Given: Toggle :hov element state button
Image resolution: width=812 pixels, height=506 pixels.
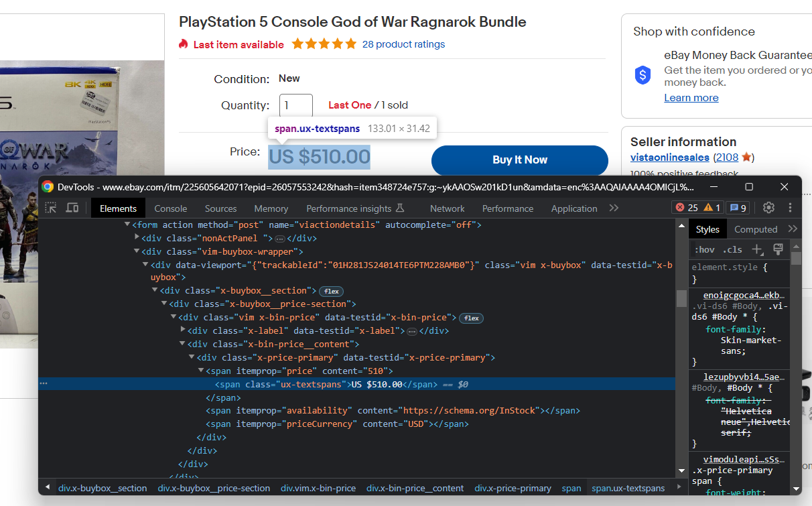Looking at the screenshot, I should point(704,249).
